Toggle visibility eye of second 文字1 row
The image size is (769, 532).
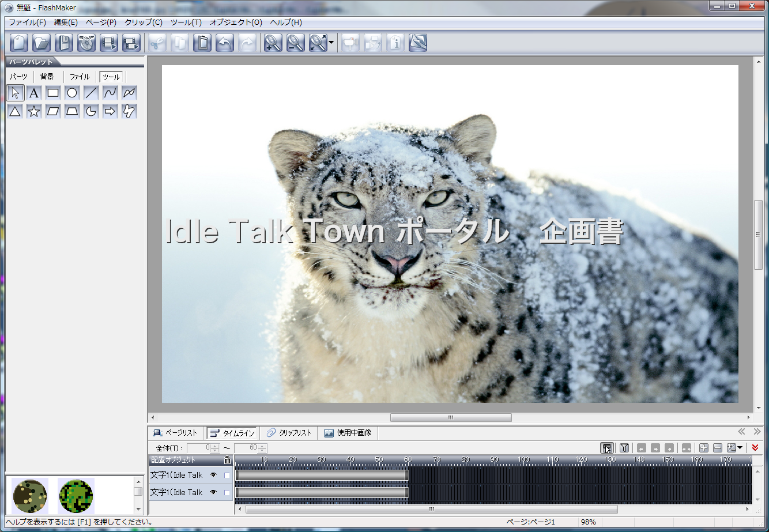coord(213,492)
